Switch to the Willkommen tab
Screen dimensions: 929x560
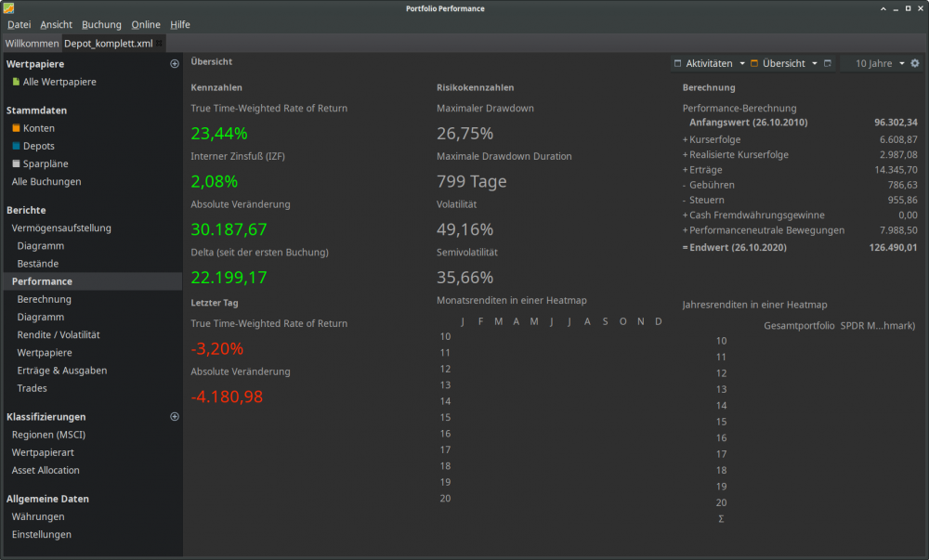coord(32,44)
